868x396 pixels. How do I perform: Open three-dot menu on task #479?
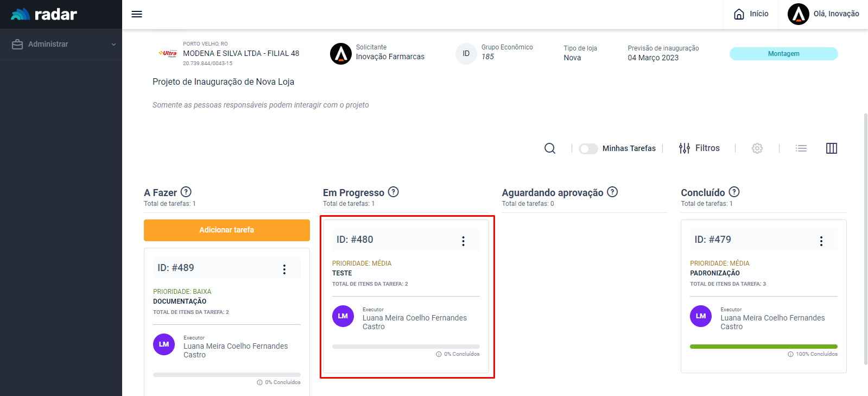[821, 241]
